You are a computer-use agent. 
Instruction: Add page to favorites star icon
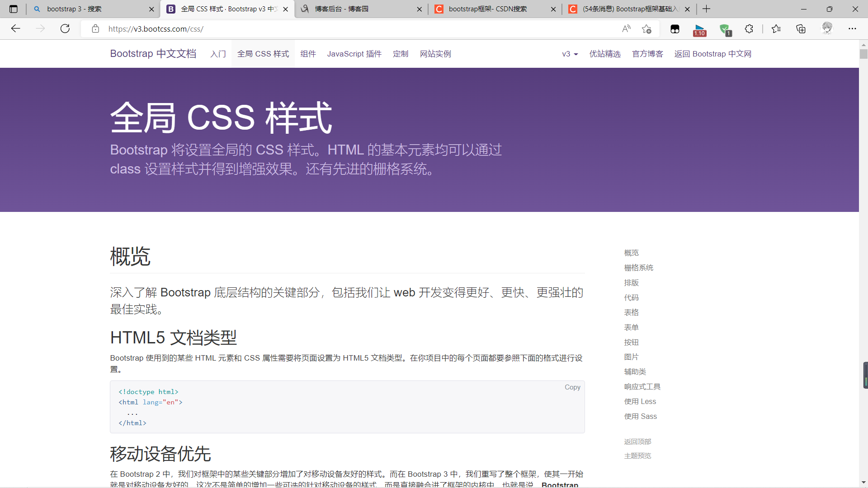(646, 29)
